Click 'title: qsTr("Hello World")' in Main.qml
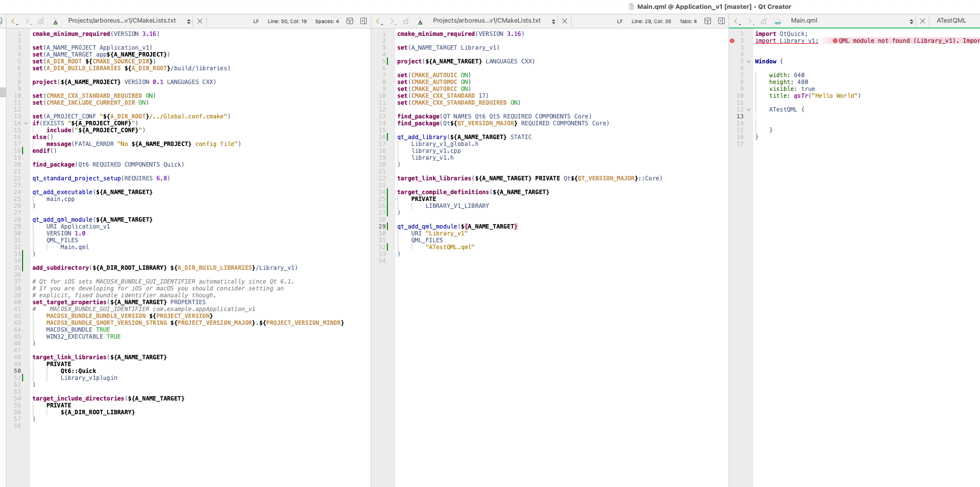980x487 pixels. coord(815,96)
